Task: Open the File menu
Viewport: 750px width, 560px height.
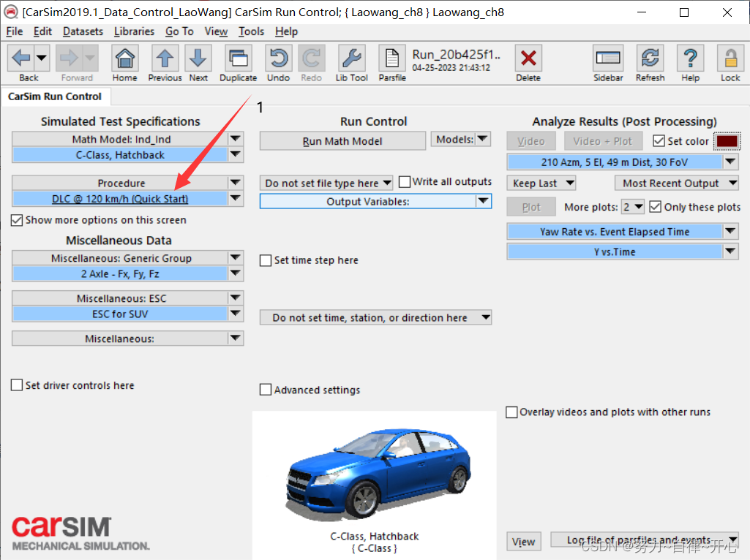Action: (x=15, y=31)
